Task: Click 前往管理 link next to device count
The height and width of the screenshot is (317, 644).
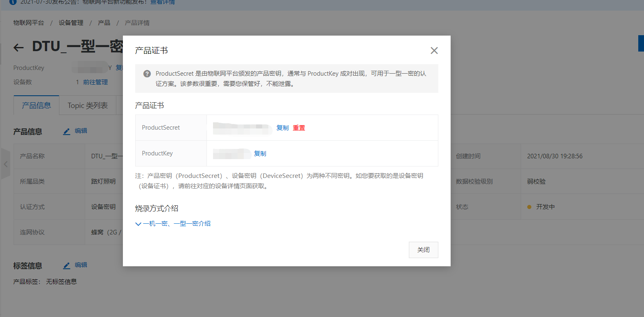Action: 95,82
